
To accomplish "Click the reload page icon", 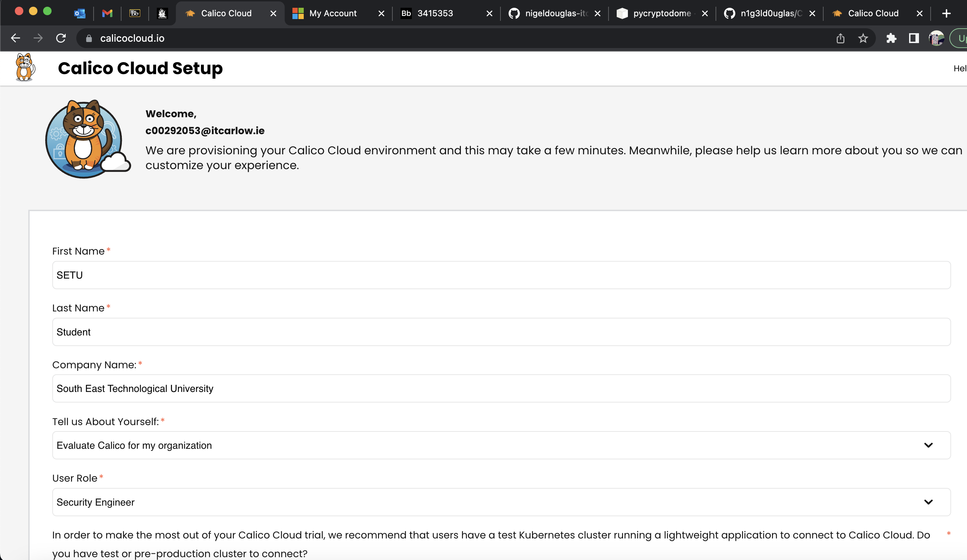I will coord(61,38).
